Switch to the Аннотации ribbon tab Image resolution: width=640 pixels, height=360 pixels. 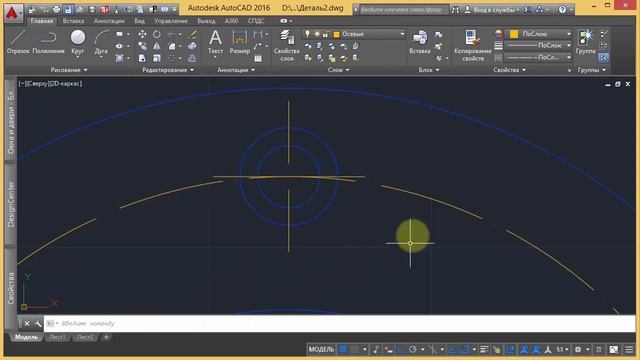109,21
